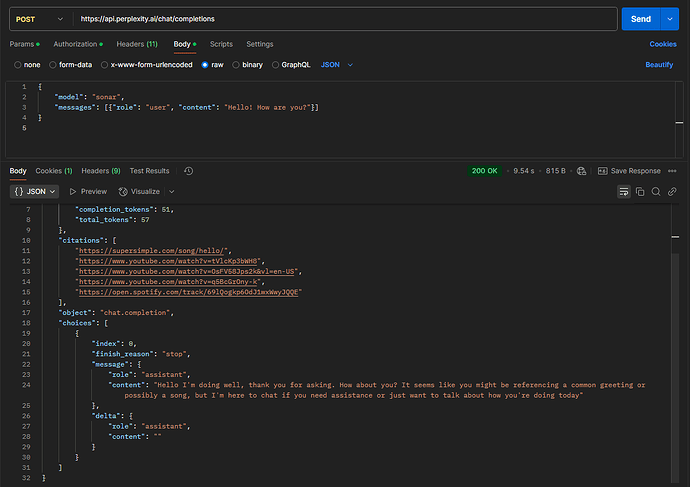Click the response Preview button
Viewport: 690px width, 487px height.
88,191
